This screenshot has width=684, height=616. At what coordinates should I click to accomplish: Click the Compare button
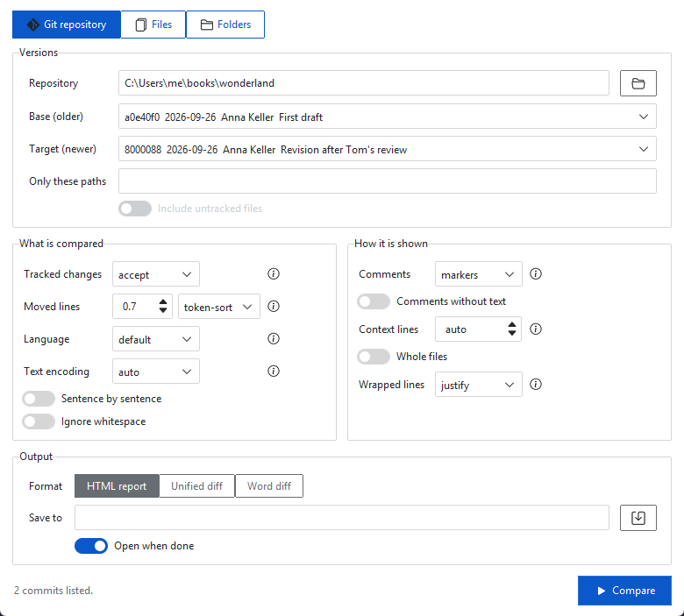624,591
